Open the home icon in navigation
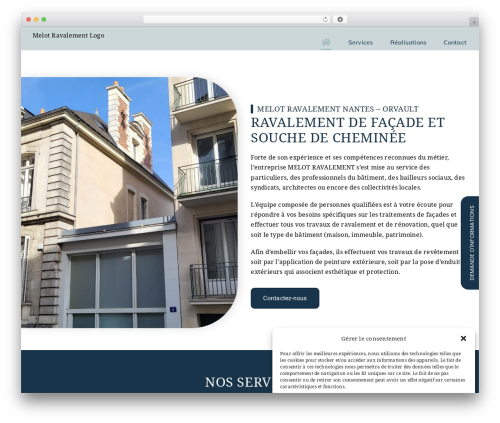500x423 pixels. [326, 42]
